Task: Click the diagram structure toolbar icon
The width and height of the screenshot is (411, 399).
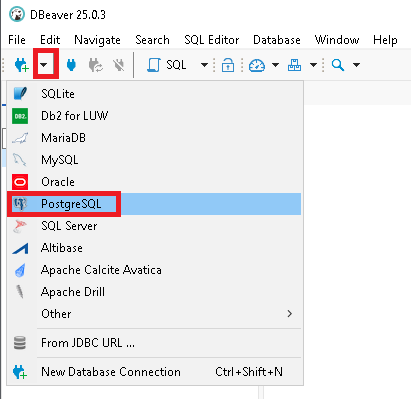Action: (294, 65)
